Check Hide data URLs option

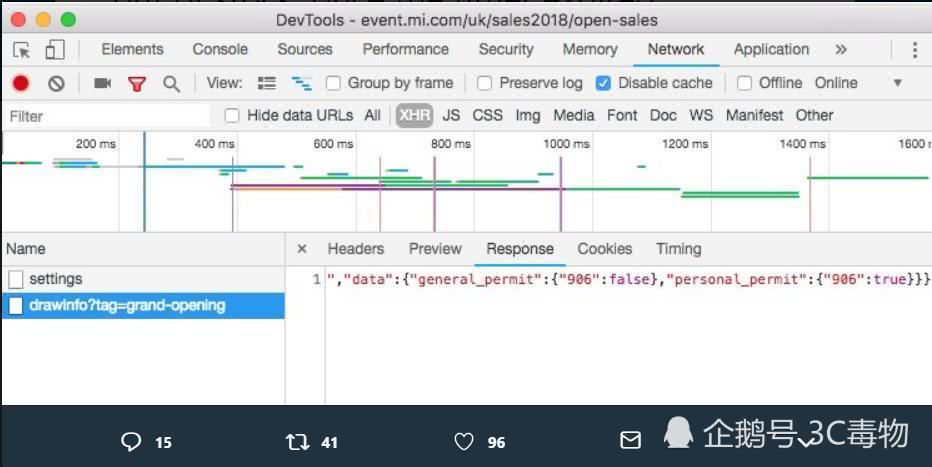(232, 116)
